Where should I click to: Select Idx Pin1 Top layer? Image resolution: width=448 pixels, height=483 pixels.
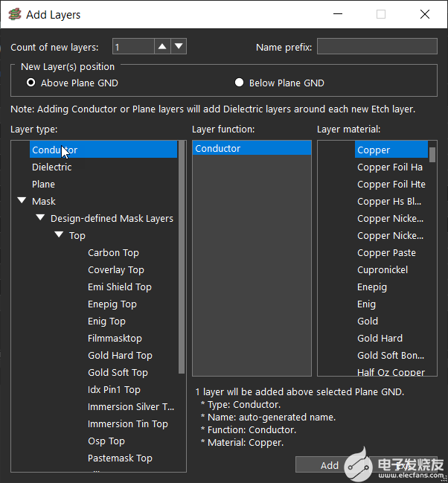pyautogui.click(x=114, y=390)
